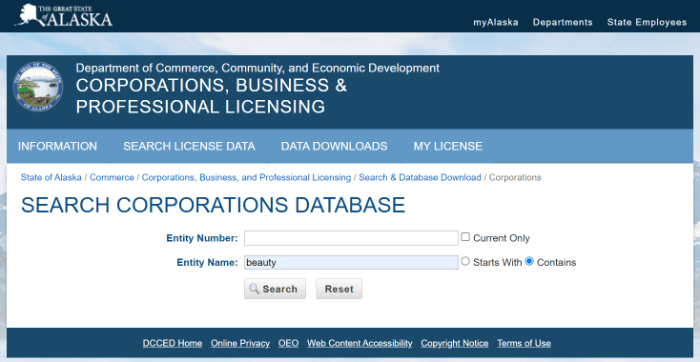Screen dimensions: 700x362
Task: Select the Starts With radio option
Action: point(465,262)
